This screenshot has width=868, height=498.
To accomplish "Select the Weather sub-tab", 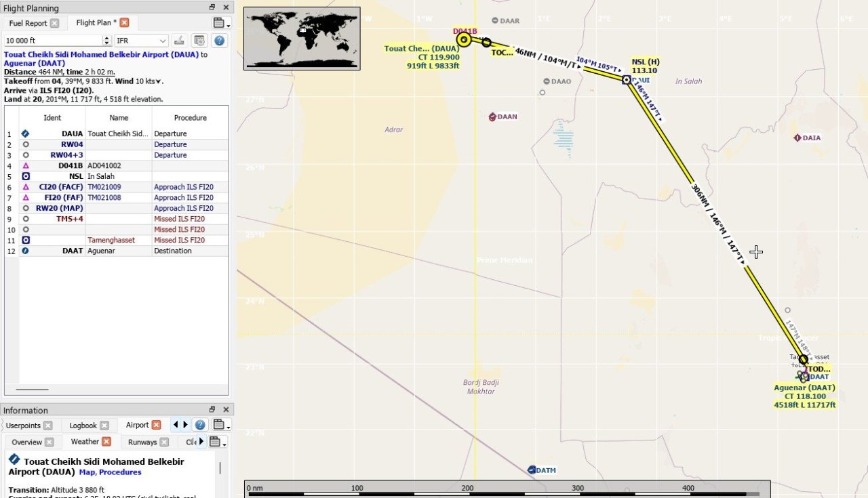I will (90, 442).
